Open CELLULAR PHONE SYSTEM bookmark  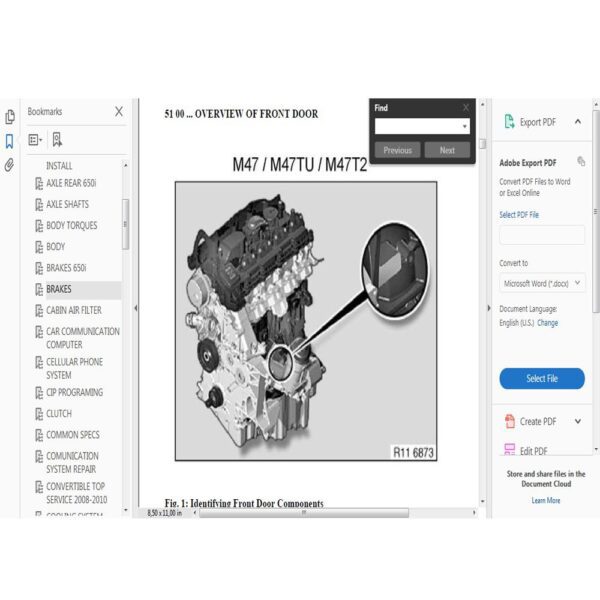(74, 368)
